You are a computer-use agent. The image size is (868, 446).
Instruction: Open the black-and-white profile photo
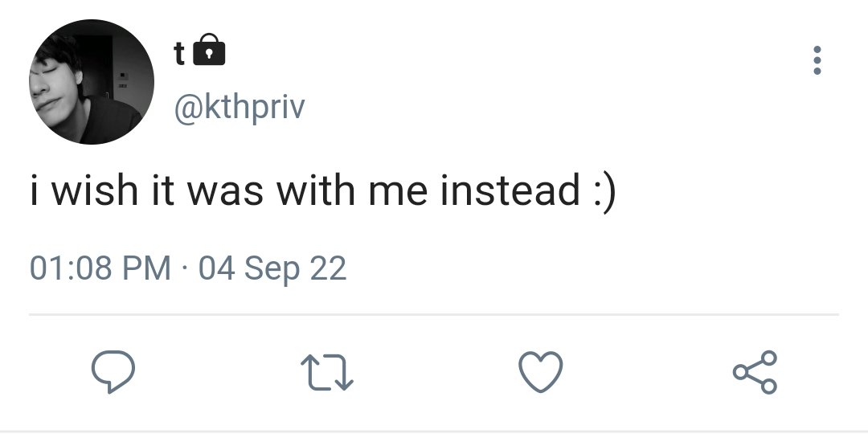click(92, 82)
